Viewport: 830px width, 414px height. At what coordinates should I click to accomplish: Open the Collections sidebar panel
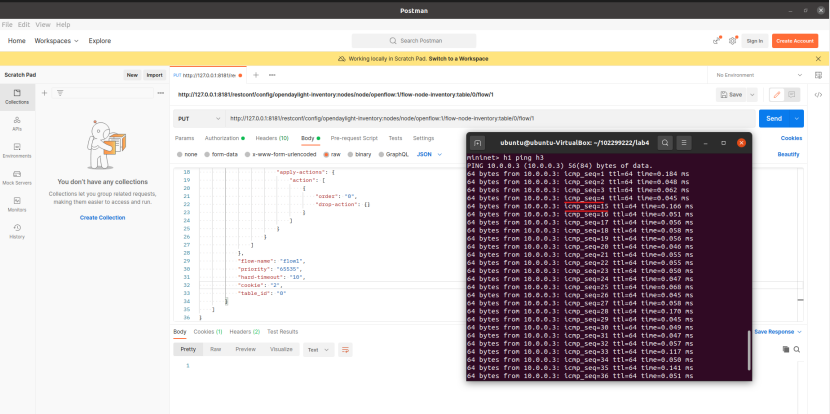(x=17, y=96)
